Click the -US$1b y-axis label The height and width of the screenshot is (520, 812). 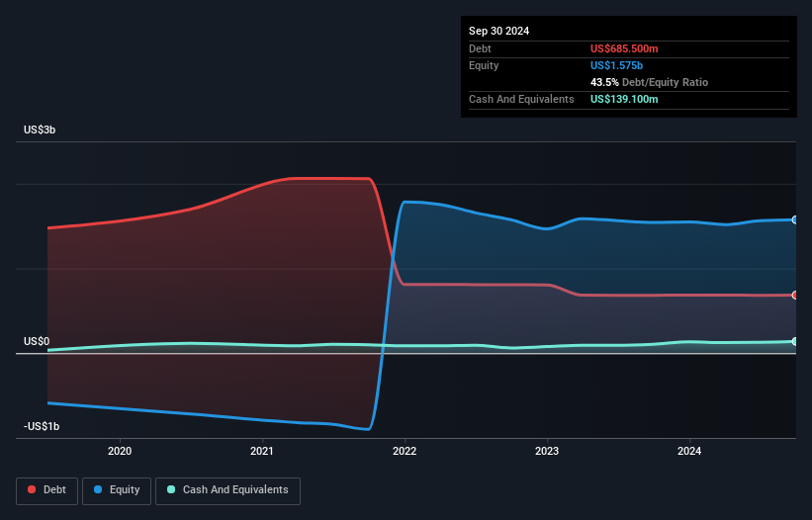coord(42,426)
